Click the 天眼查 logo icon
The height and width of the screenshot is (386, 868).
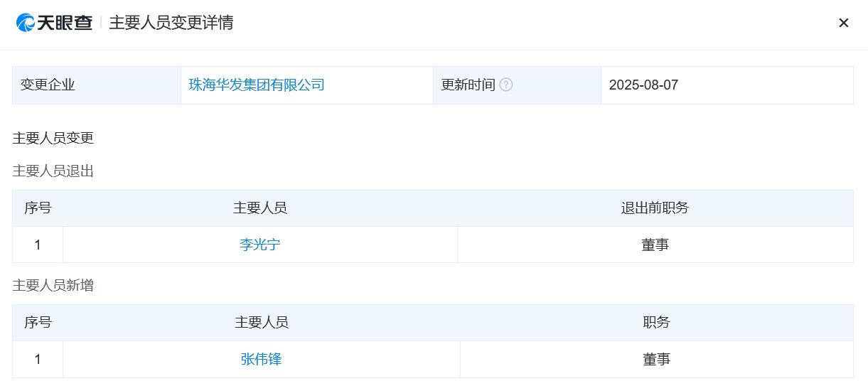(x=26, y=23)
